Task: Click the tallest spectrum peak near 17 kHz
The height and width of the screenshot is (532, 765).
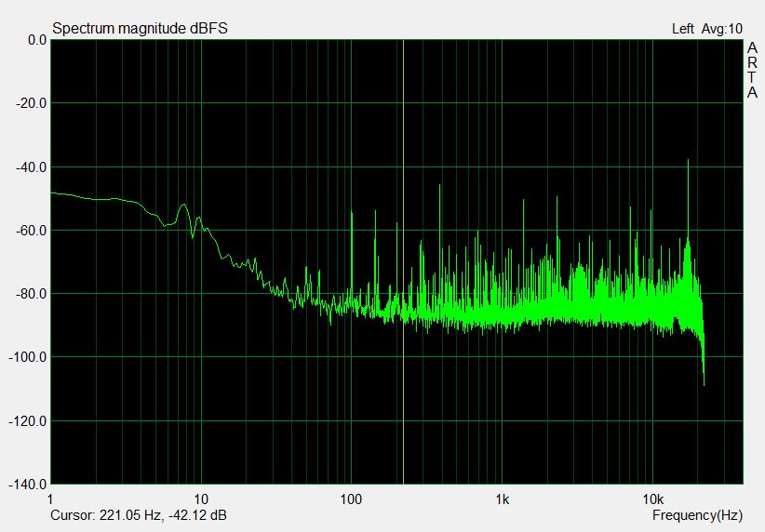Action: (x=688, y=205)
